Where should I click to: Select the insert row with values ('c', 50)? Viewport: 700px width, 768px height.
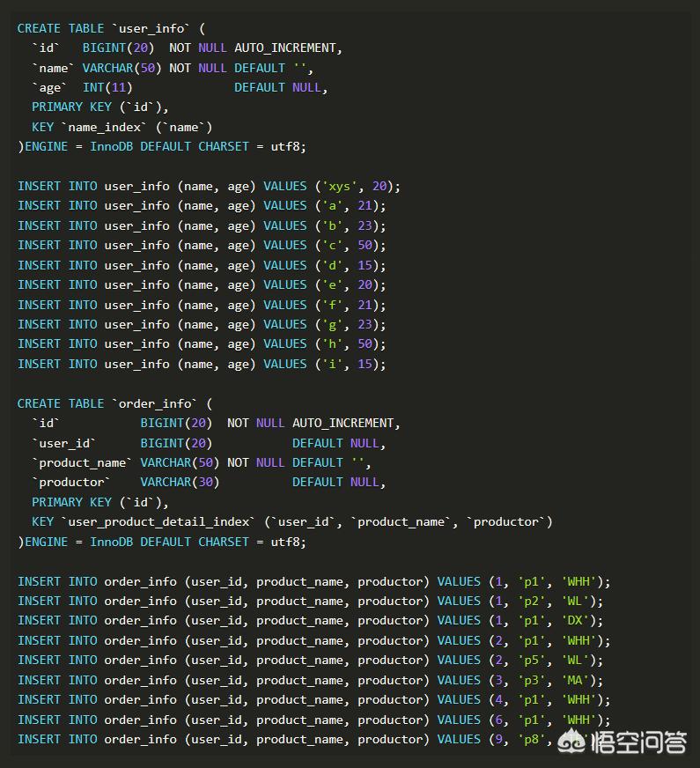click(x=202, y=246)
